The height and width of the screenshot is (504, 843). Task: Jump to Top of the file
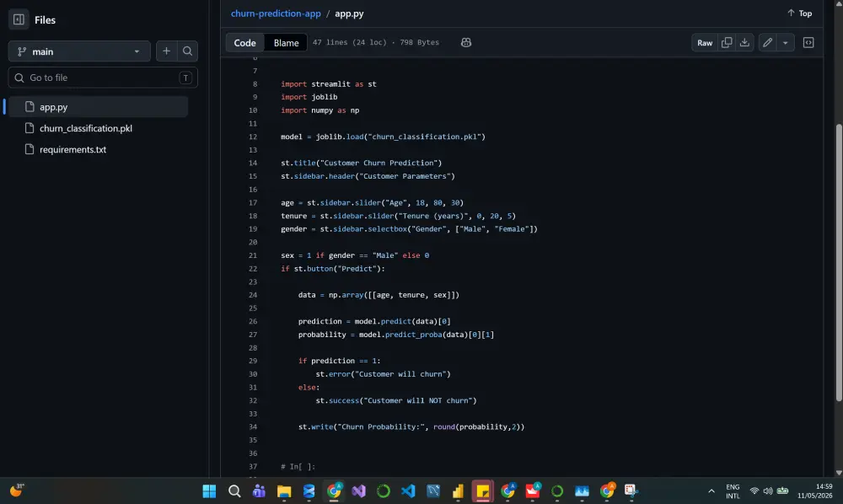point(799,13)
